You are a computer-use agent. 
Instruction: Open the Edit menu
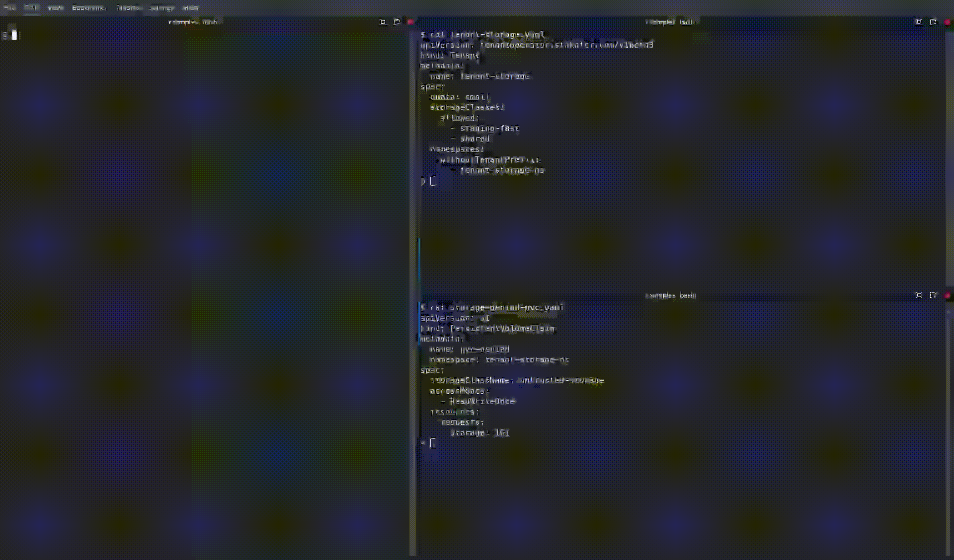tap(31, 7)
